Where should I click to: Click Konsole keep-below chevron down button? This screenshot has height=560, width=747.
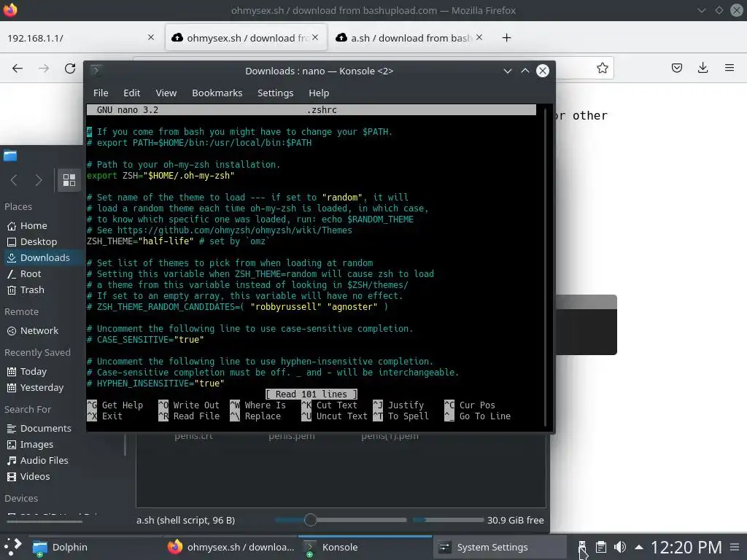508,71
